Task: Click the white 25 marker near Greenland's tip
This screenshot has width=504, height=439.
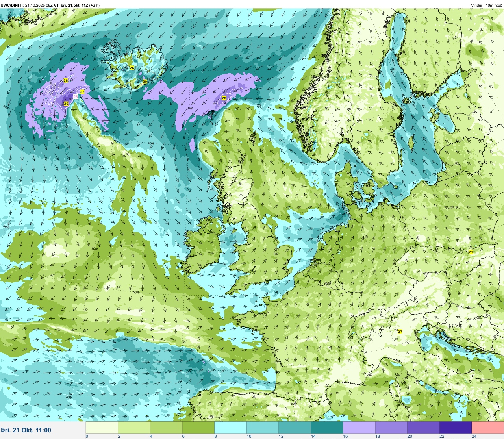Action: pos(76,96)
